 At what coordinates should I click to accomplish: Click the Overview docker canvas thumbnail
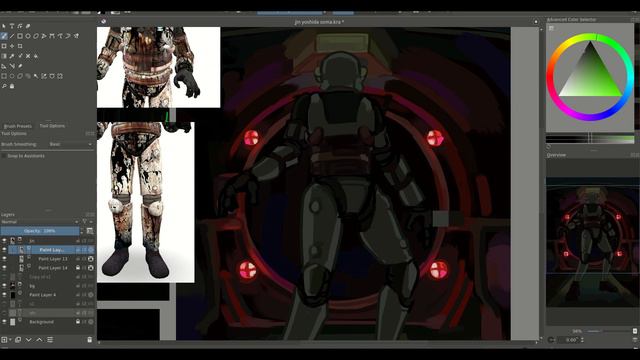click(592, 242)
